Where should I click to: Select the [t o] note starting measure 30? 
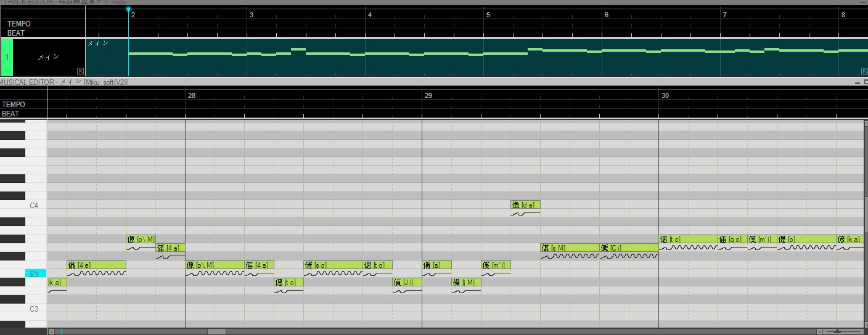tap(689, 239)
